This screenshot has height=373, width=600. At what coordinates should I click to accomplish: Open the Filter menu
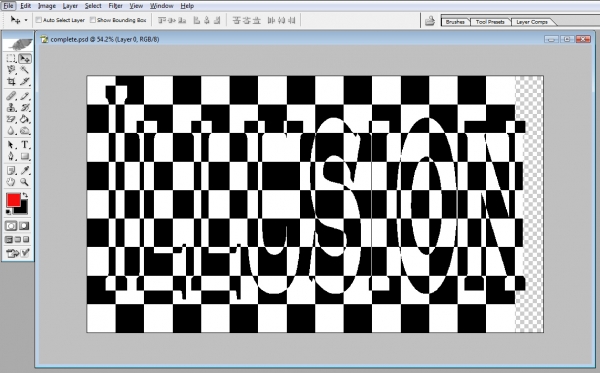tap(115, 6)
